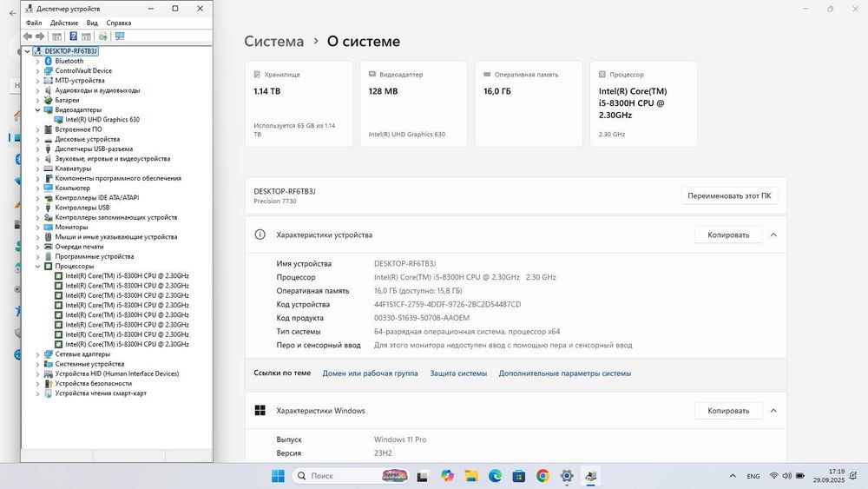Collapse Характеристики Windows section chevron
The width and height of the screenshot is (868, 489).
773,411
